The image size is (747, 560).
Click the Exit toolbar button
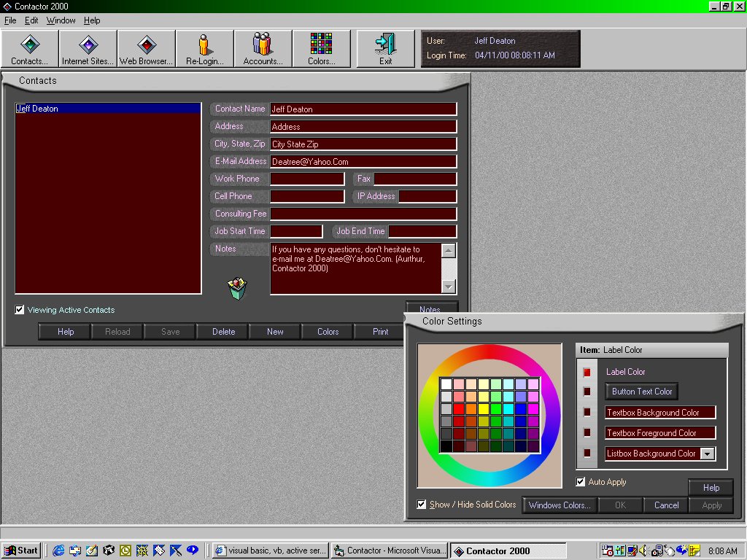(385, 49)
